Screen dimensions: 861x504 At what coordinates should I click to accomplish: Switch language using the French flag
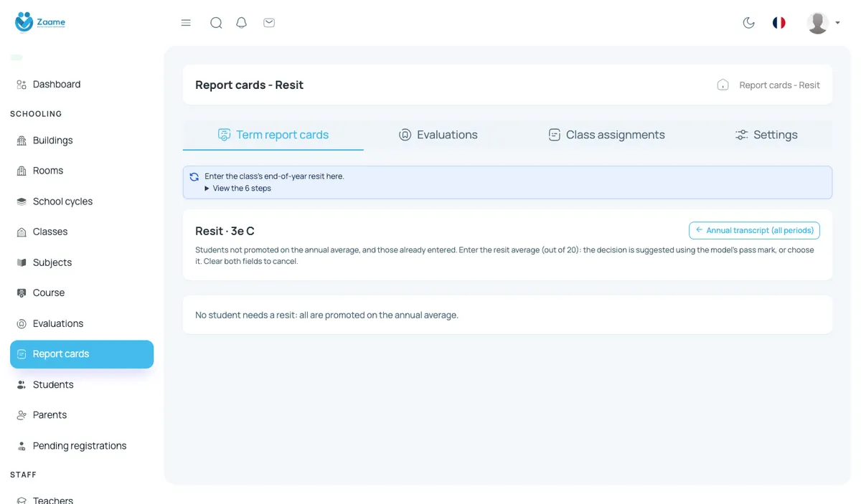(778, 23)
